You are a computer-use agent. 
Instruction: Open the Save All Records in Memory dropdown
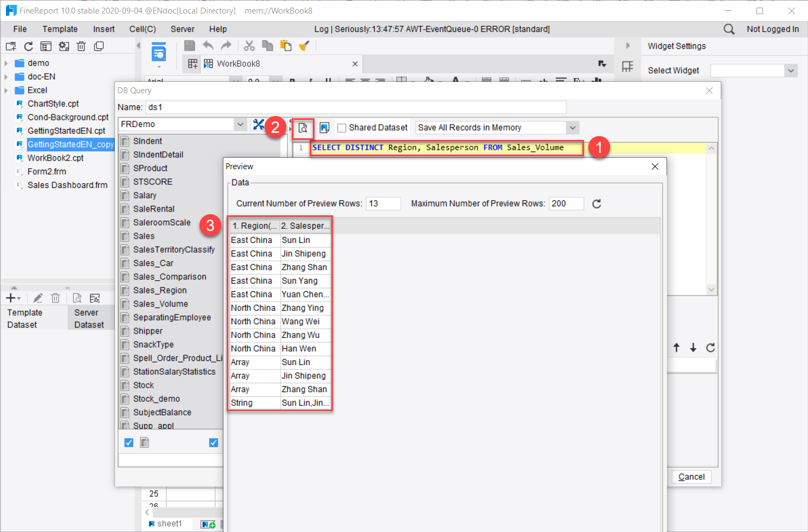point(573,127)
